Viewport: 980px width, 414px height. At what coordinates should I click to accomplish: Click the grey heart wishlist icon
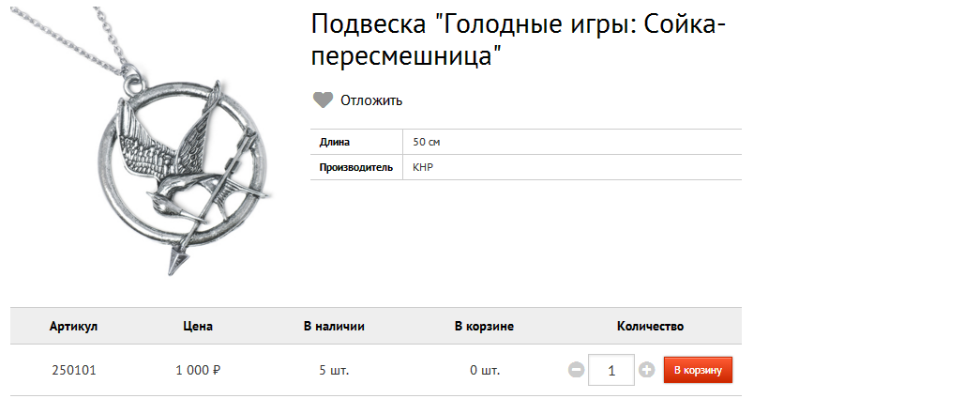coord(323,100)
